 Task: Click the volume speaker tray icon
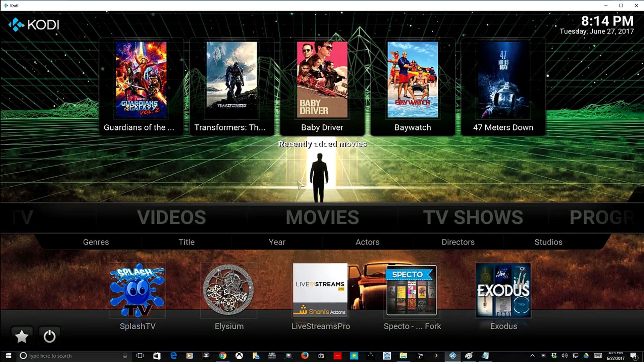(x=565, y=356)
